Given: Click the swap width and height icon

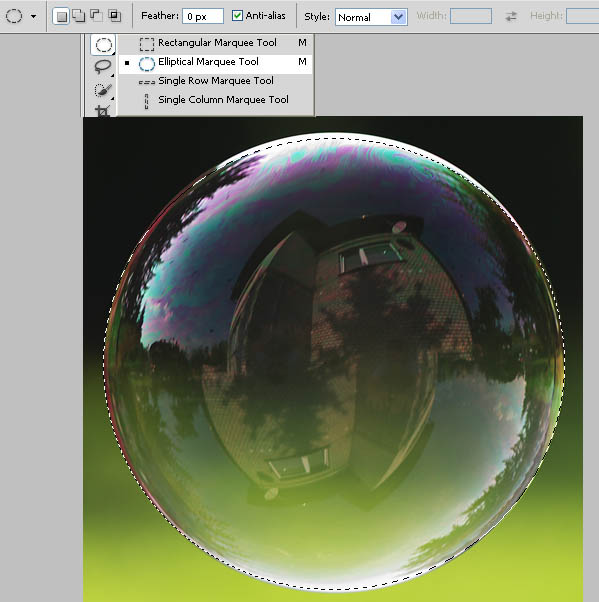Looking at the screenshot, I should (511, 16).
